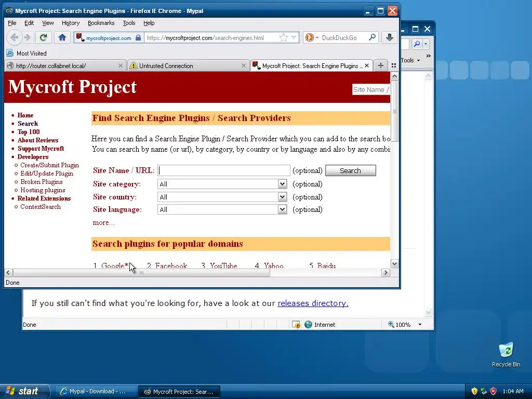Open URL history dropdown arrow in address bar

[x=294, y=37]
